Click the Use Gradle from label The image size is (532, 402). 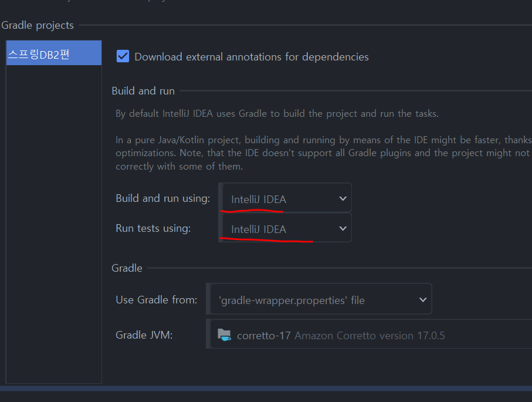pyautogui.click(x=157, y=300)
